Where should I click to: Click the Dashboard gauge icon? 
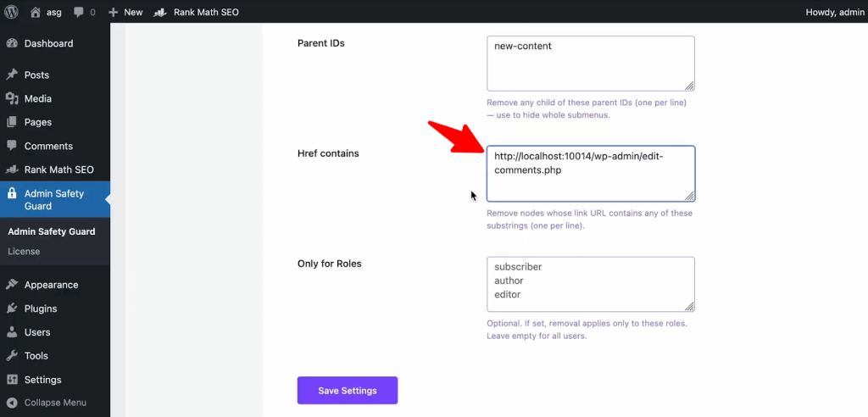click(12, 43)
